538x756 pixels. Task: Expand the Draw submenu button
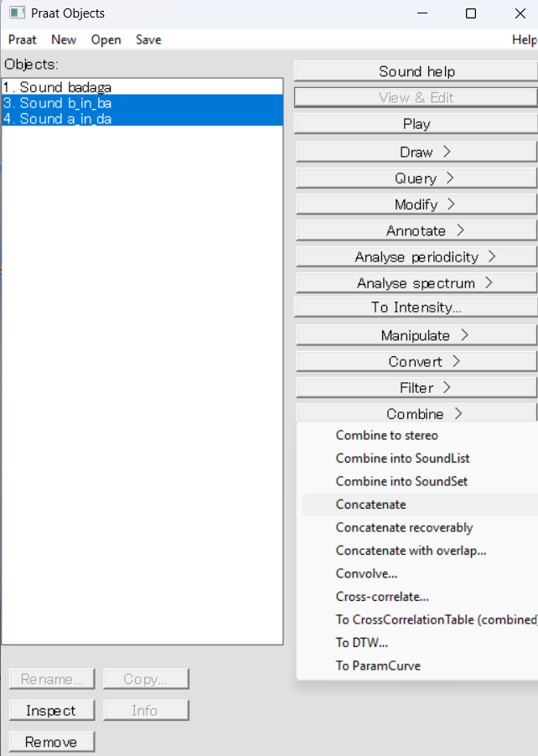[416, 152]
